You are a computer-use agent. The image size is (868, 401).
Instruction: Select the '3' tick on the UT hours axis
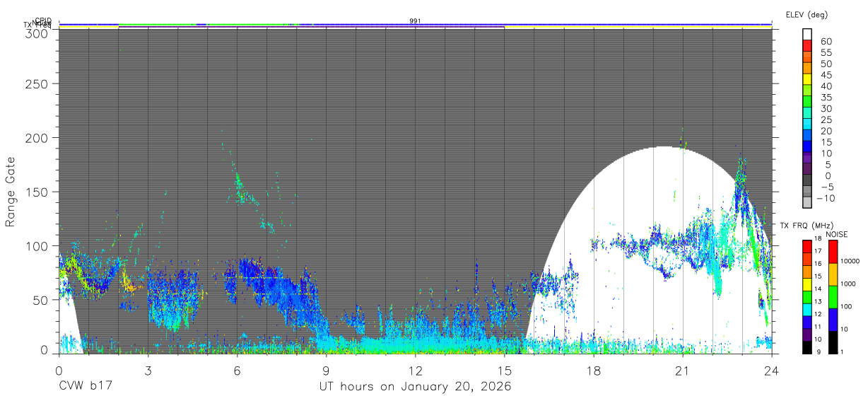(x=148, y=369)
